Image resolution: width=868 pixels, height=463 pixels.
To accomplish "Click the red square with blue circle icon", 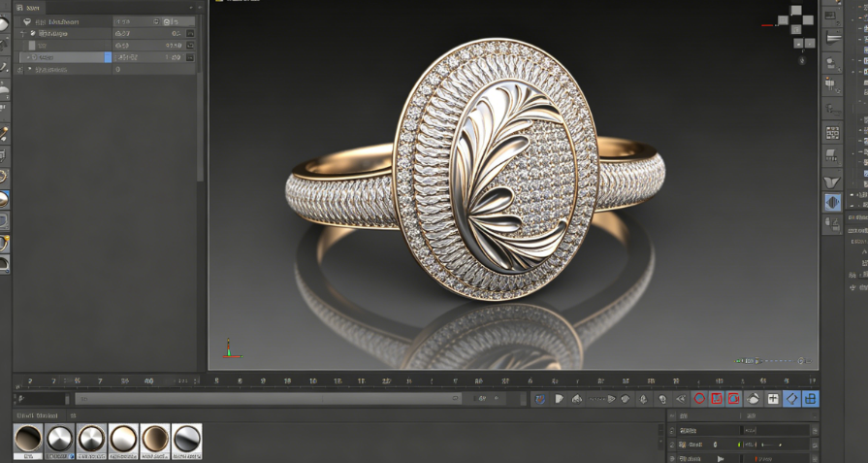I will [x=734, y=399].
